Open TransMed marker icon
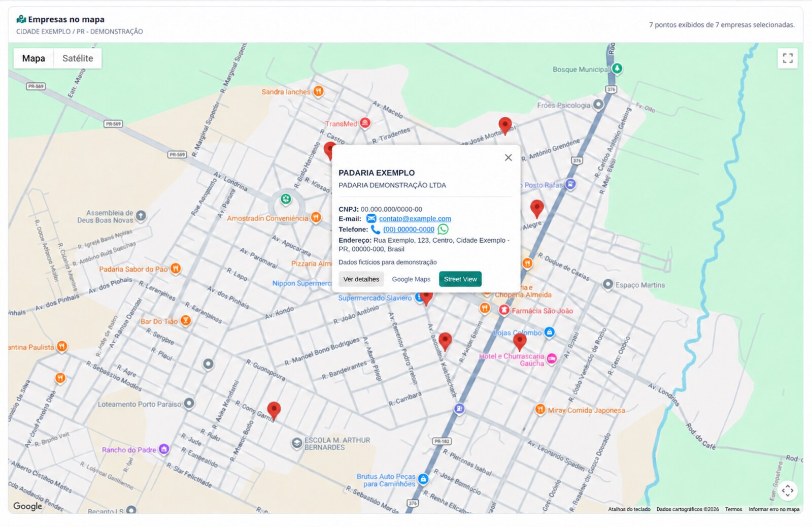This screenshot has height=527, width=812. click(365, 123)
